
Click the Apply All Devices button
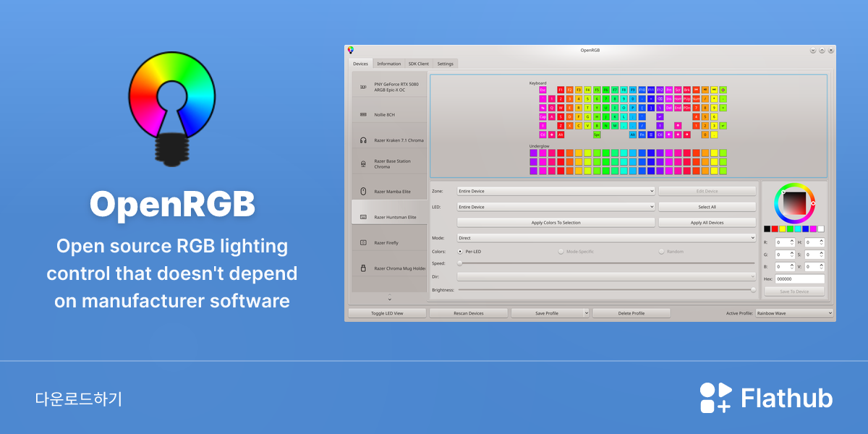[707, 222]
